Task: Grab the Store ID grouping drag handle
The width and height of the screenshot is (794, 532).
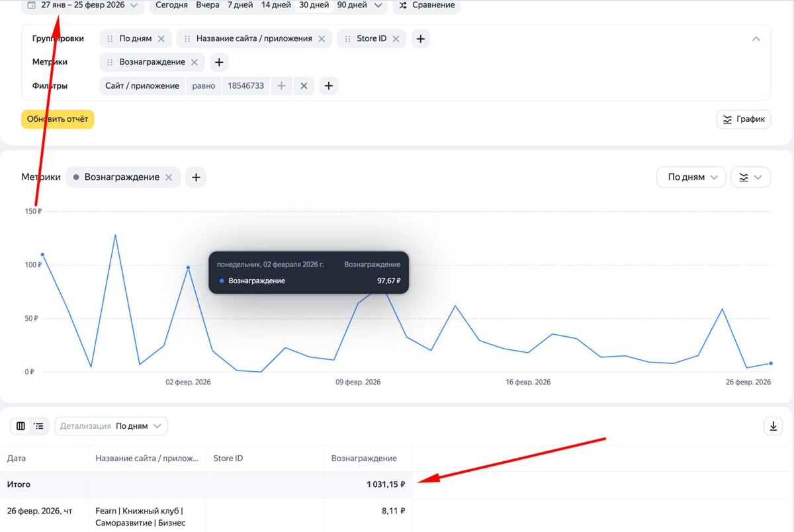Action: [347, 38]
